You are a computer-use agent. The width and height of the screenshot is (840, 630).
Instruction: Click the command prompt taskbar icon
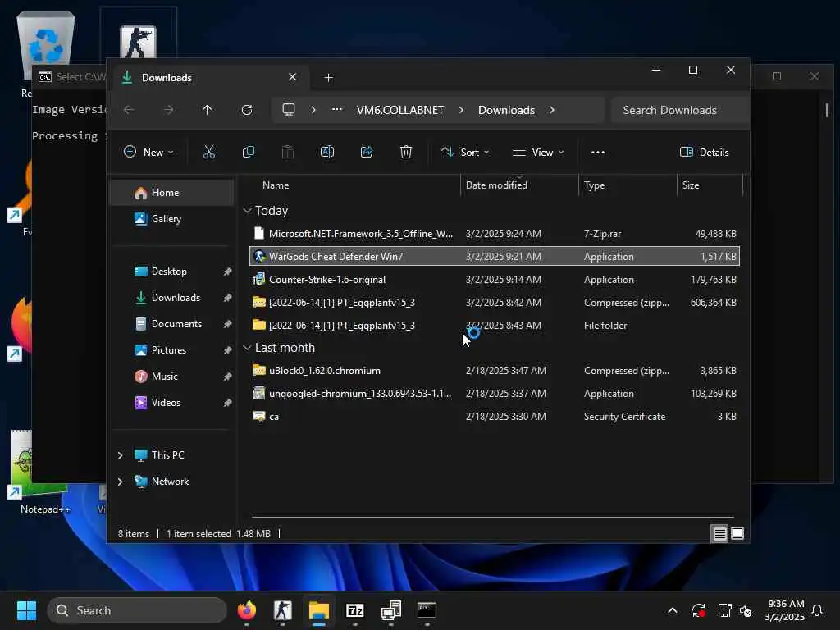pos(427,610)
